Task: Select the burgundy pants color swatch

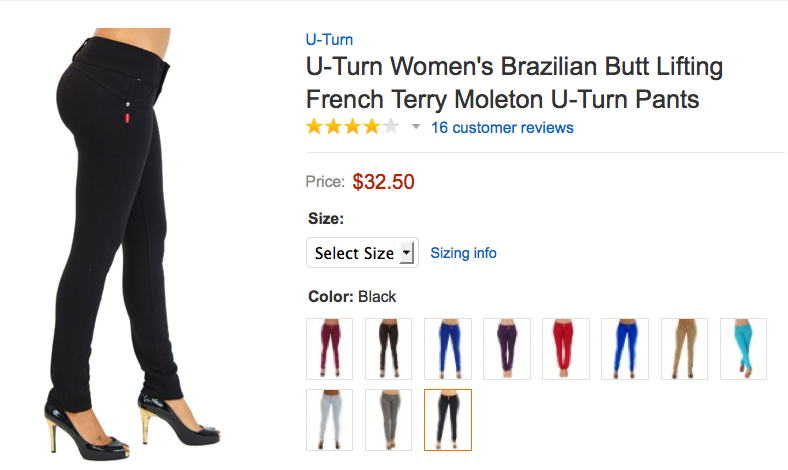Action: [x=329, y=348]
